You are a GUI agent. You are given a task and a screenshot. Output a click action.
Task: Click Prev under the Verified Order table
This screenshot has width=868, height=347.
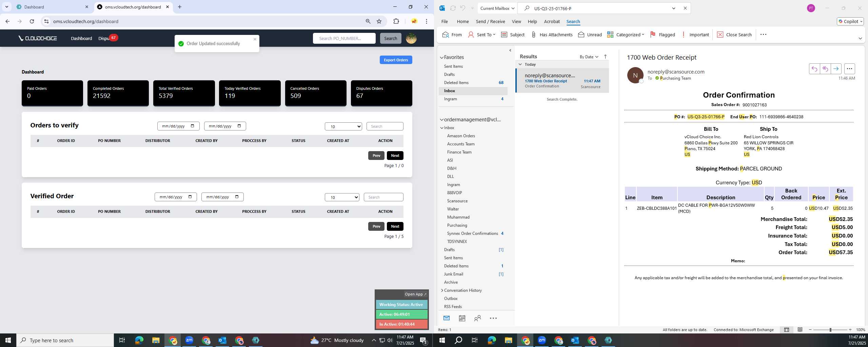pos(376,226)
